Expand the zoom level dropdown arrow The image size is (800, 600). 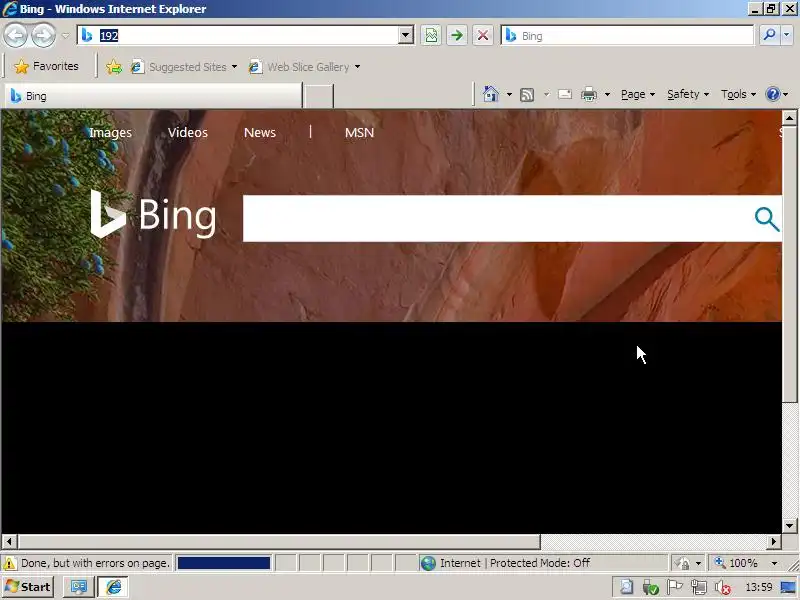pos(774,563)
